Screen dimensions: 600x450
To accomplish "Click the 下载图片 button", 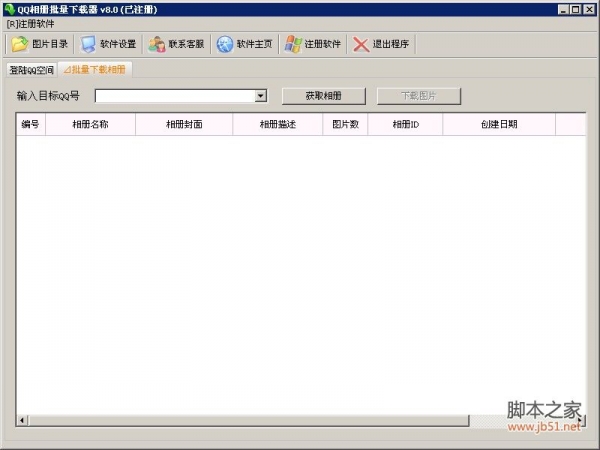I will click(x=419, y=96).
